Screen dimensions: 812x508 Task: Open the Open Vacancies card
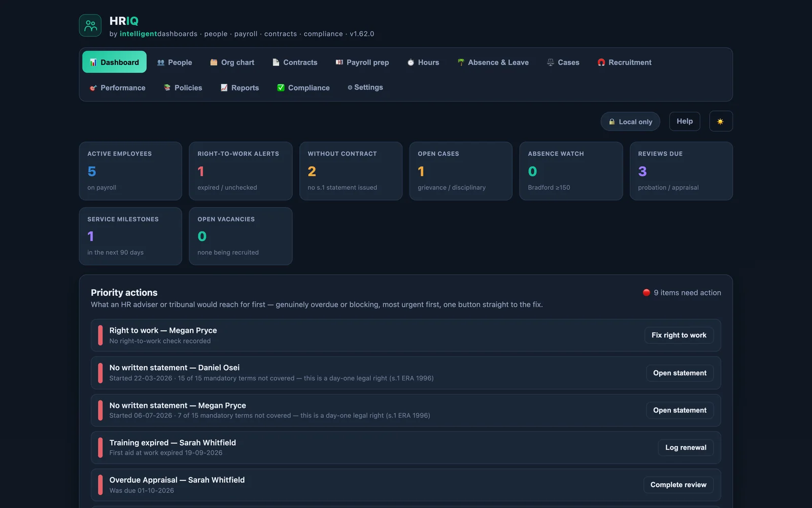click(241, 236)
